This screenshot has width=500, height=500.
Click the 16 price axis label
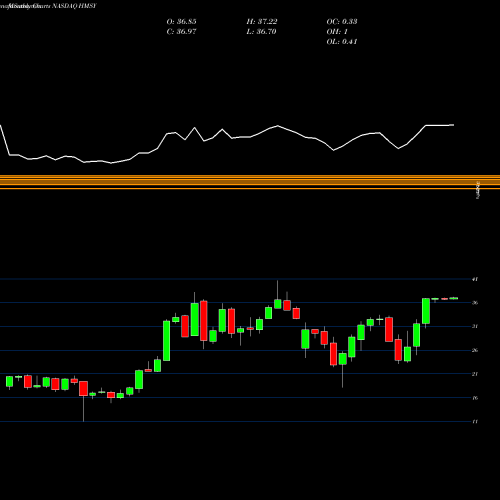tap(475, 398)
